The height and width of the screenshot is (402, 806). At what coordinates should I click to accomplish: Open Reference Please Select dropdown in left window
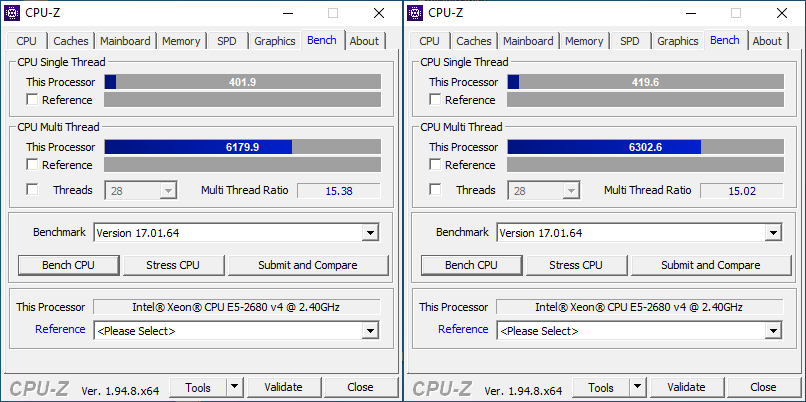coord(370,331)
